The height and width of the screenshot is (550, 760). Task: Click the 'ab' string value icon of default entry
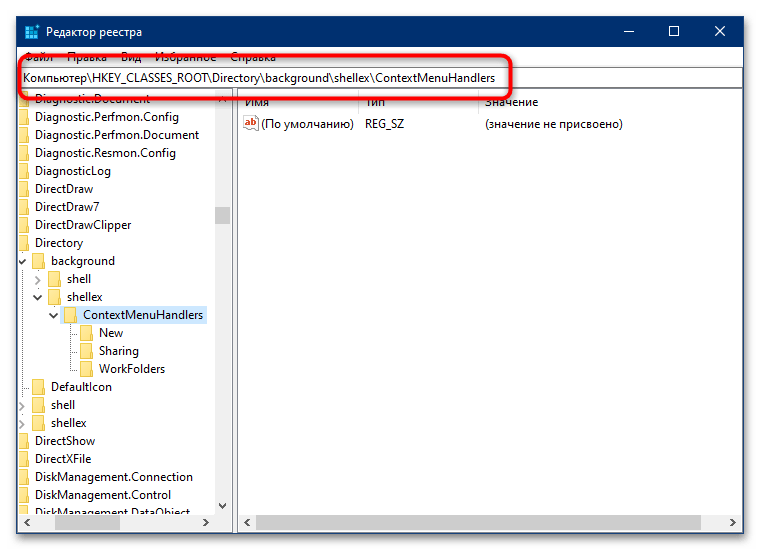[x=251, y=124]
